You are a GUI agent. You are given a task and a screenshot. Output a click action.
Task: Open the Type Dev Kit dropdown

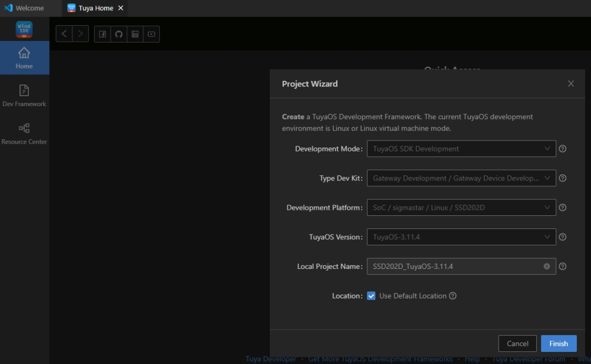(461, 178)
